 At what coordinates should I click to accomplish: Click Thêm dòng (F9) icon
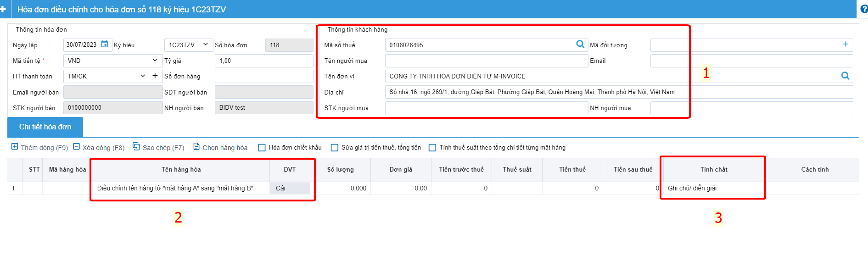pyautogui.click(x=15, y=146)
